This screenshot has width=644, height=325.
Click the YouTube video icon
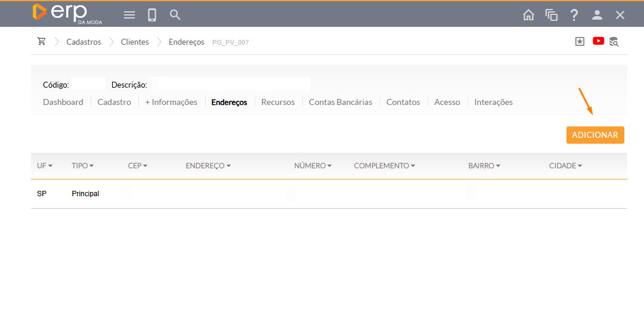click(x=598, y=41)
